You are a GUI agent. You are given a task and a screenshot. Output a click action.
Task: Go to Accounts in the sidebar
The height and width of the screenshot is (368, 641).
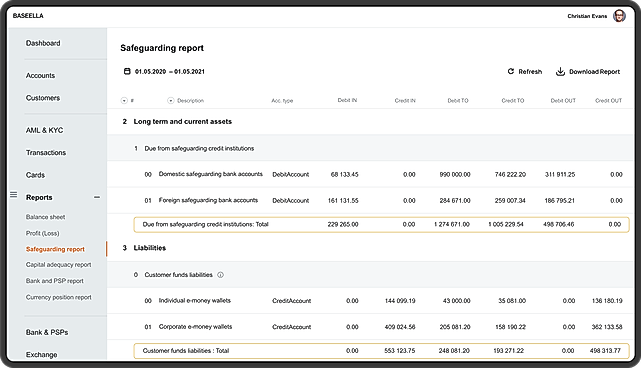40,75
